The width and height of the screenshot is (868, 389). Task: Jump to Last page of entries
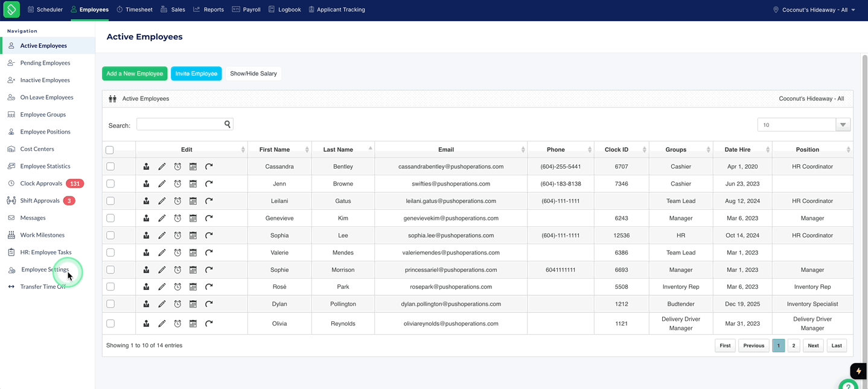coord(837,346)
